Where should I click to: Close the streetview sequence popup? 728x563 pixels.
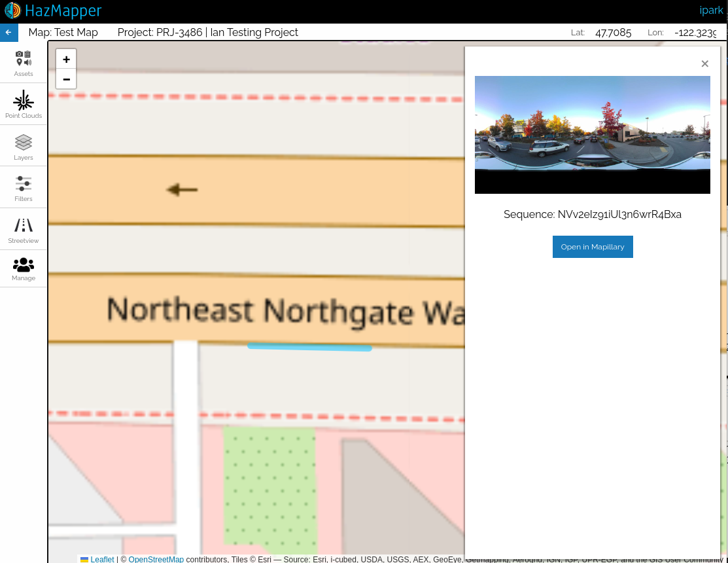(704, 64)
